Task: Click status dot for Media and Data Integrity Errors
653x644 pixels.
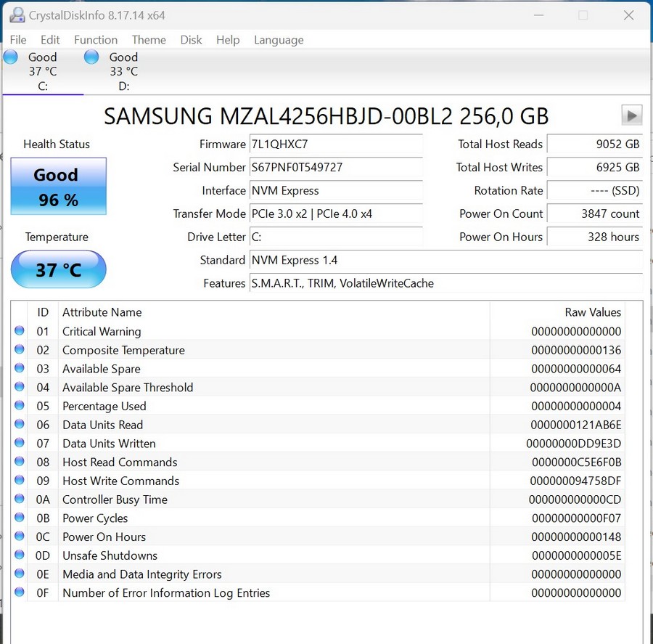Action: point(19,573)
